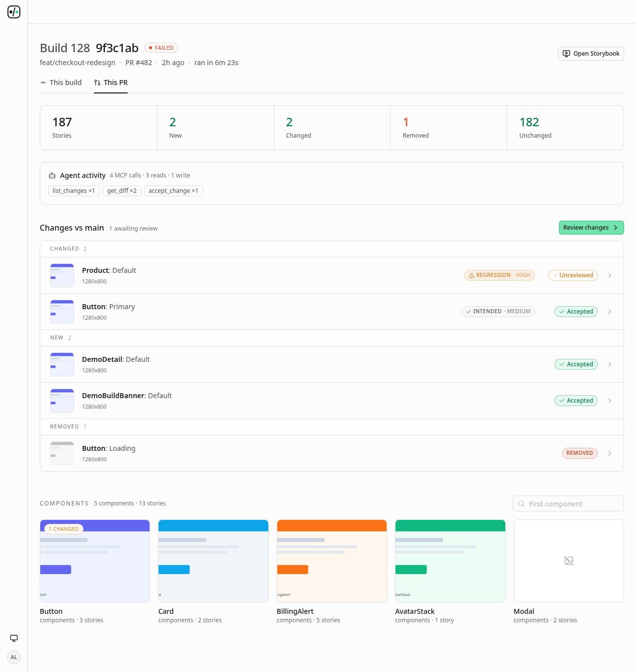636x672 pixels.
Task: Click the 182 Unchanged stat card
Action: click(565, 128)
